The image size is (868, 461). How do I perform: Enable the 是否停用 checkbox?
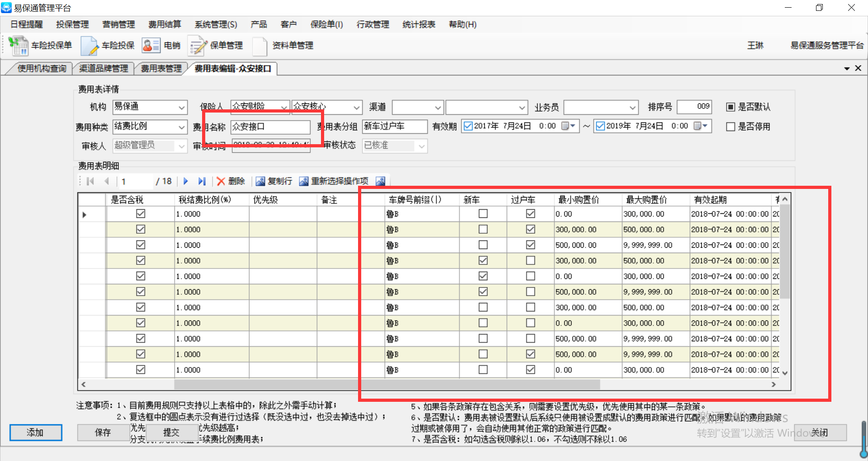730,127
